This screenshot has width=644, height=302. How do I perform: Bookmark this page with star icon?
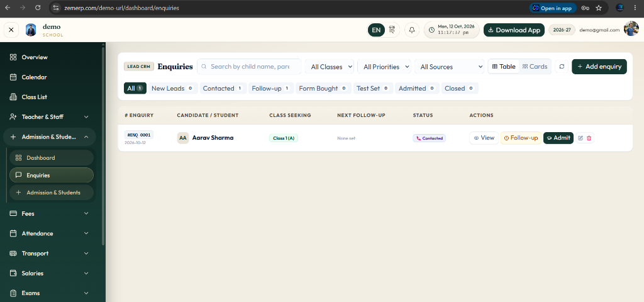coord(599,8)
